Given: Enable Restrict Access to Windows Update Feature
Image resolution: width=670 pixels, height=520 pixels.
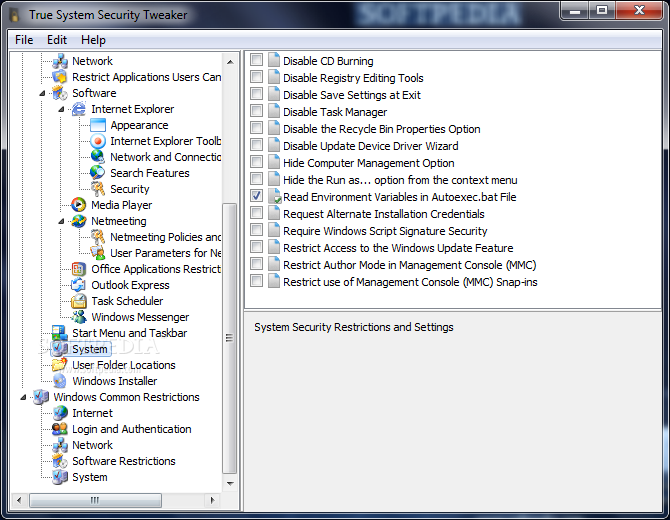Looking at the screenshot, I should point(256,247).
